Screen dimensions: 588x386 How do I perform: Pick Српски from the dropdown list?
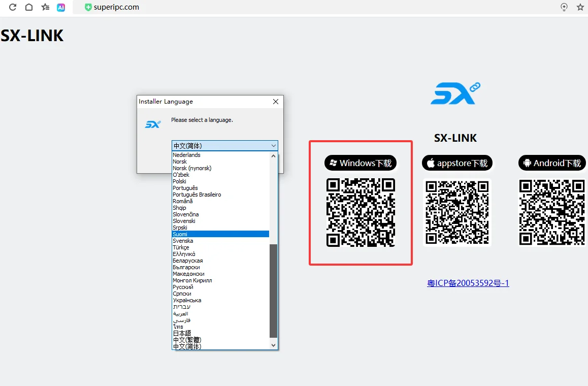tap(220, 294)
